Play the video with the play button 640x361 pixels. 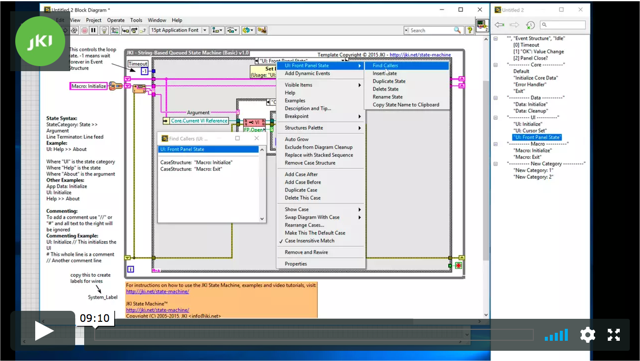[43, 331]
